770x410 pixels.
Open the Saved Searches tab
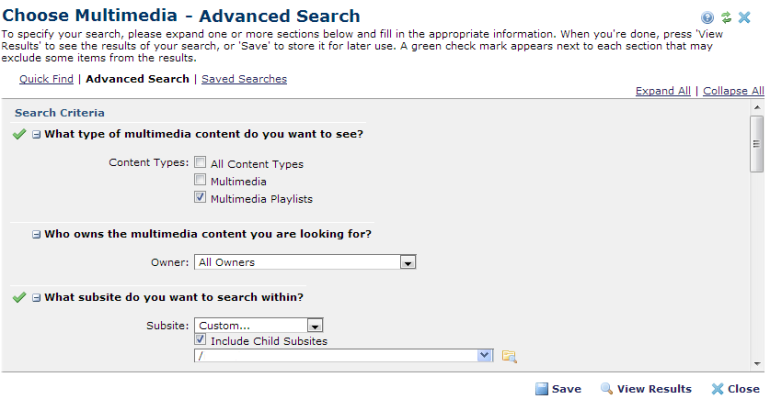(x=244, y=79)
